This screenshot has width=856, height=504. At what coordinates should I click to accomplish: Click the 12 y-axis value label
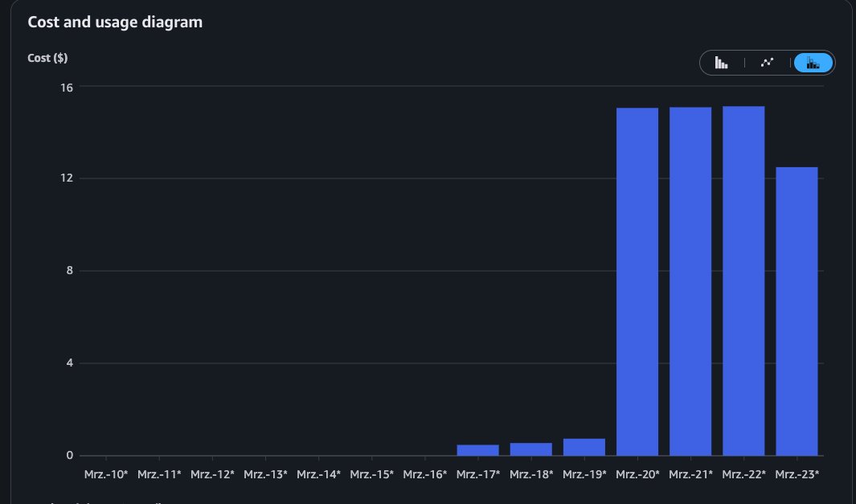pos(68,178)
